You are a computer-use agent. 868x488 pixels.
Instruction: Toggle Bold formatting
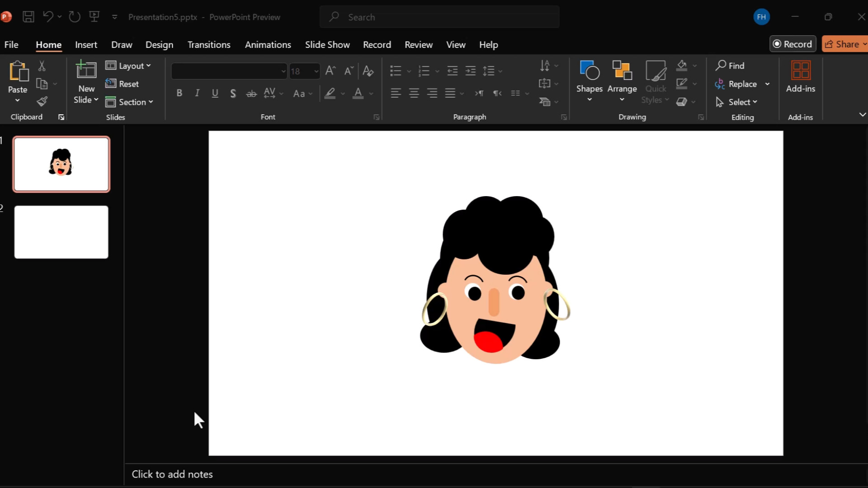(179, 93)
